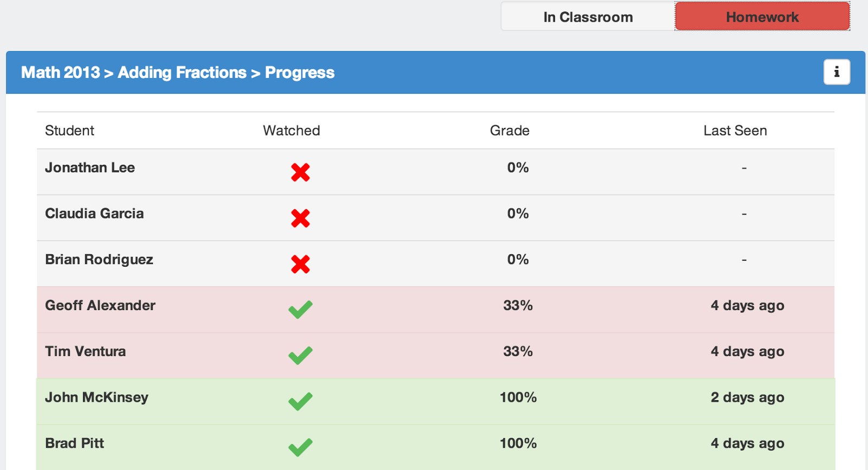Click Jonathan Lee's red X watched icon
The height and width of the screenshot is (470, 868).
click(301, 172)
